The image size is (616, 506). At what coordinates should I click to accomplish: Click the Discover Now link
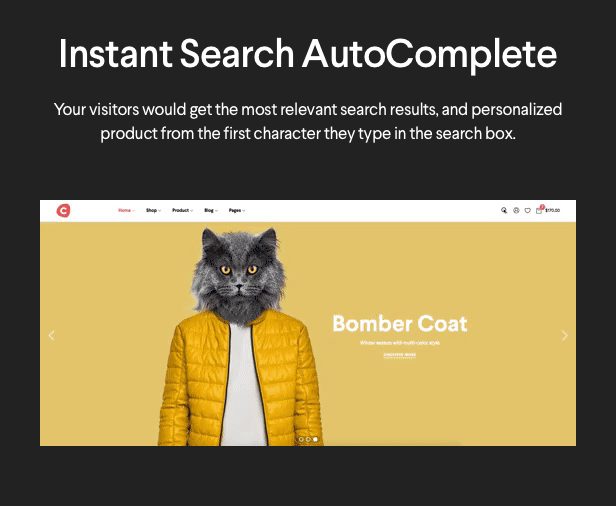pos(399,355)
